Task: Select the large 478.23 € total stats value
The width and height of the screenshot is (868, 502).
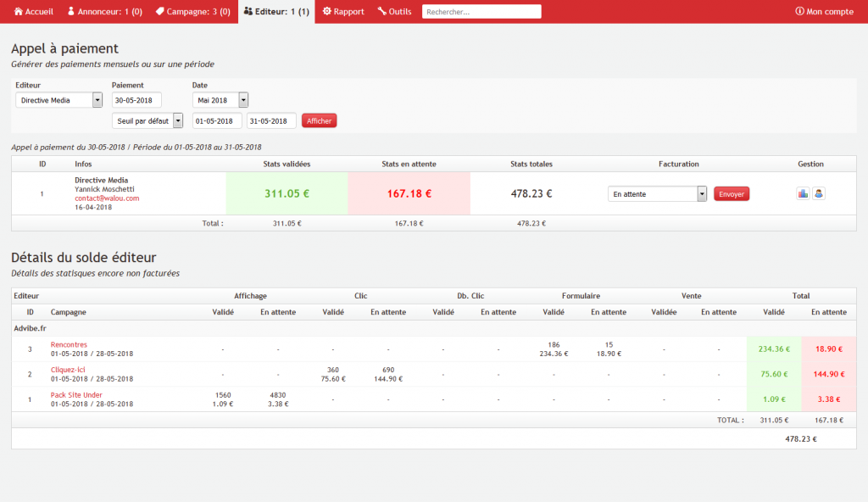Action: tap(531, 193)
